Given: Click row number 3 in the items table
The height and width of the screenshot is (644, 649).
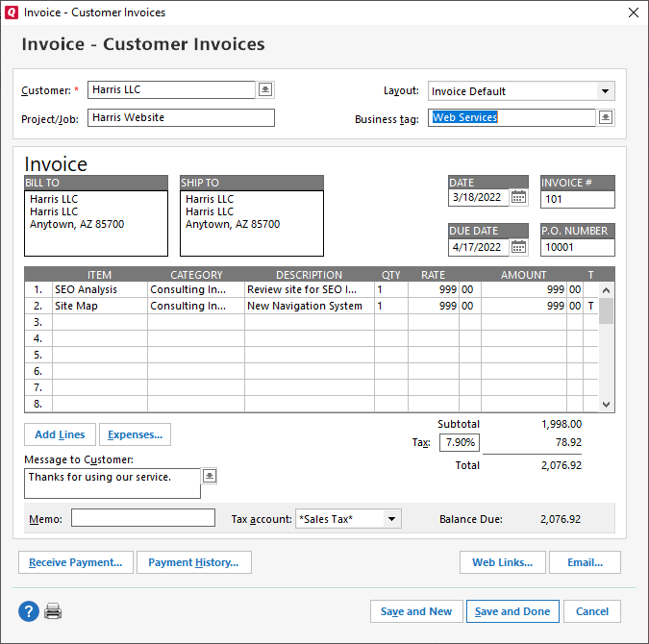Looking at the screenshot, I should [38, 322].
